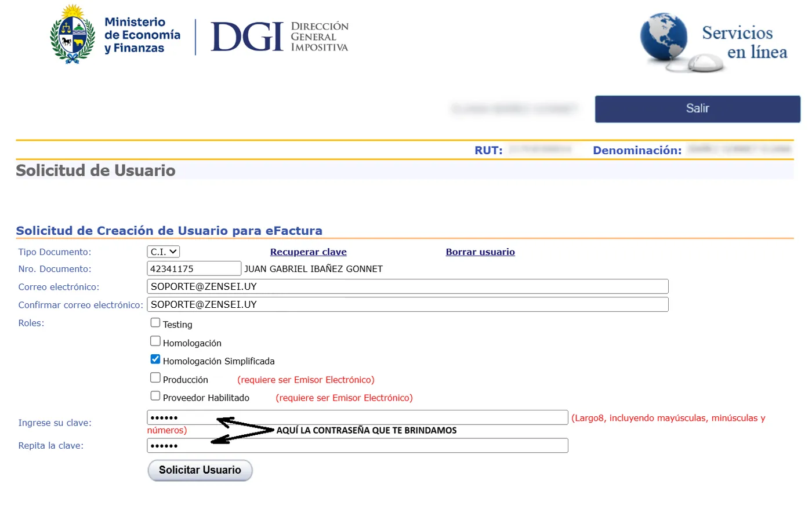Click the Repita la clave password field
Image resolution: width=812 pixels, height=509 pixels.
[358, 445]
